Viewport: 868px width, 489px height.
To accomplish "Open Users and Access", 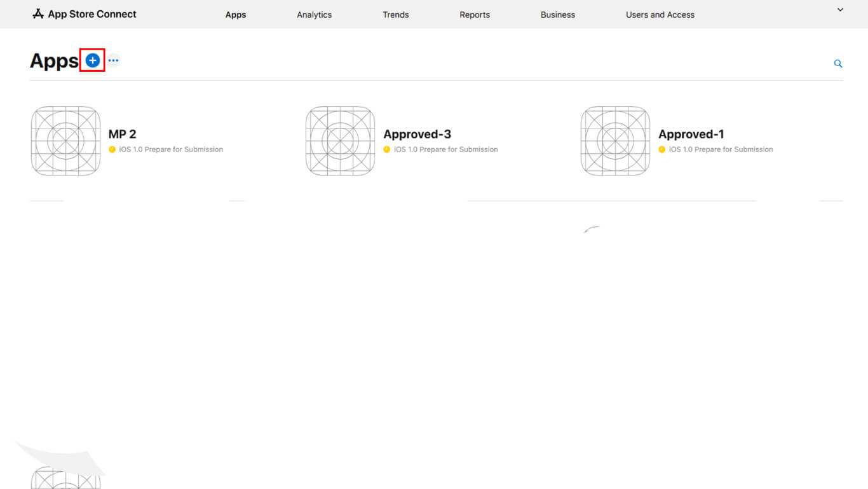I will click(x=660, y=15).
